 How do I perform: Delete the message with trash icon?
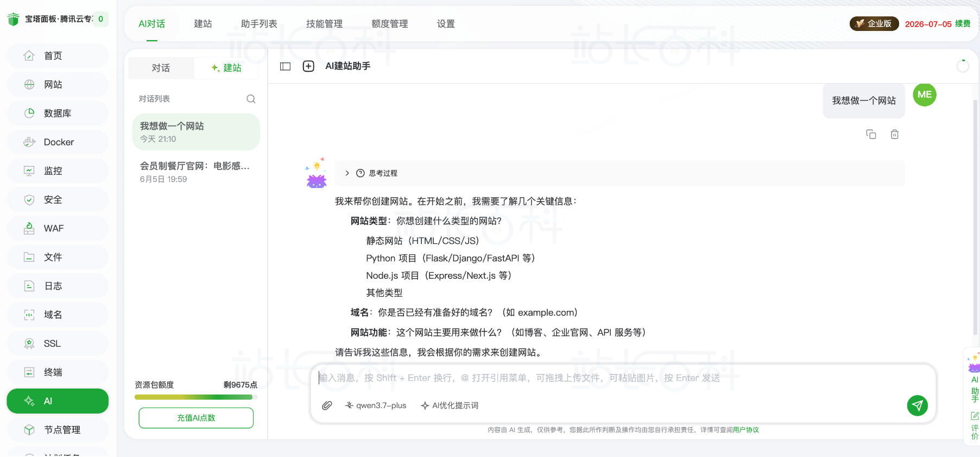tap(895, 134)
